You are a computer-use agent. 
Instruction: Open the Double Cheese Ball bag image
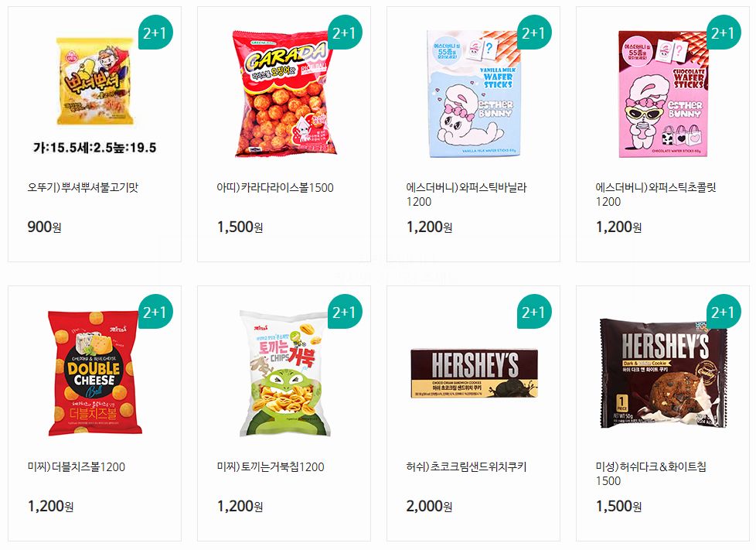click(x=94, y=373)
